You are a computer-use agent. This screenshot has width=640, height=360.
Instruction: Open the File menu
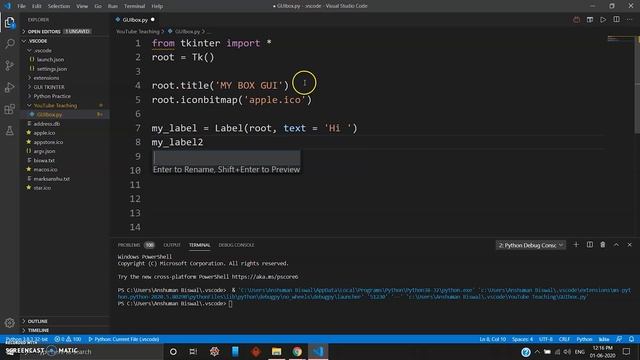pos(21,6)
